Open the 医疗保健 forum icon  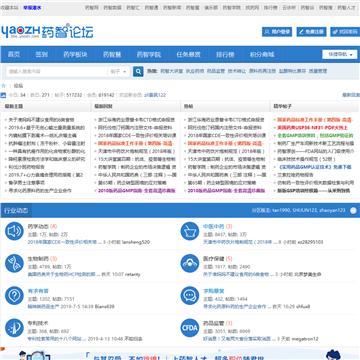[x=190, y=263]
